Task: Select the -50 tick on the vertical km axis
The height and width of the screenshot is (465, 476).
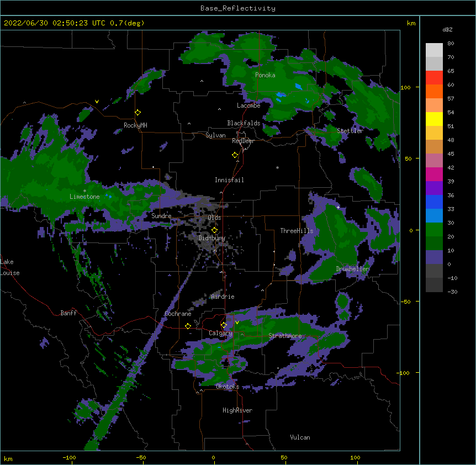Action: coord(405,302)
